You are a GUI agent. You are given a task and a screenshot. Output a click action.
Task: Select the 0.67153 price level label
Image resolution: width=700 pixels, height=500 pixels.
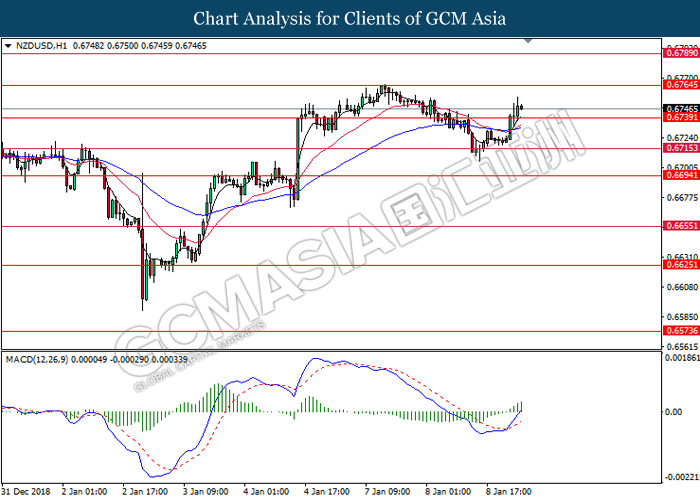(x=680, y=148)
